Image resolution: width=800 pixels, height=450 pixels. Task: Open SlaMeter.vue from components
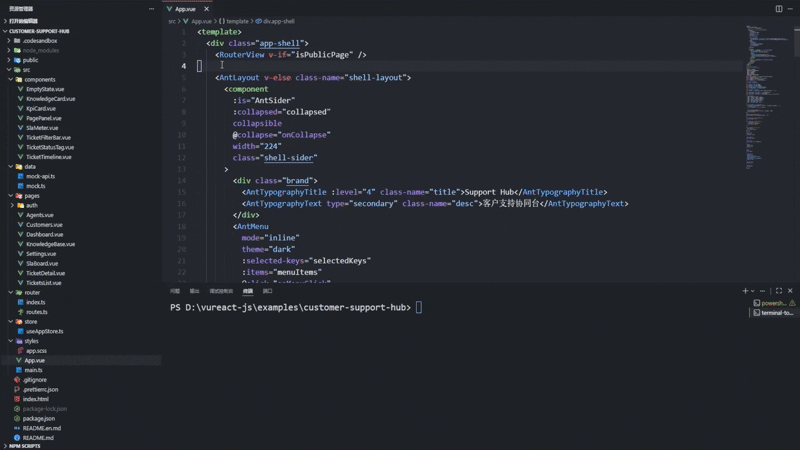point(42,128)
